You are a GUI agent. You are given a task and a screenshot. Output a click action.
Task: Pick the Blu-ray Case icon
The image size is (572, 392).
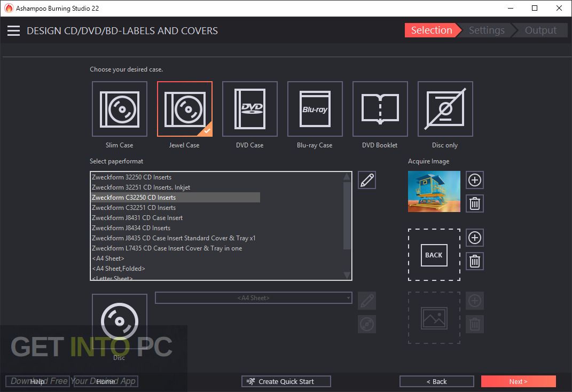(315, 109)
